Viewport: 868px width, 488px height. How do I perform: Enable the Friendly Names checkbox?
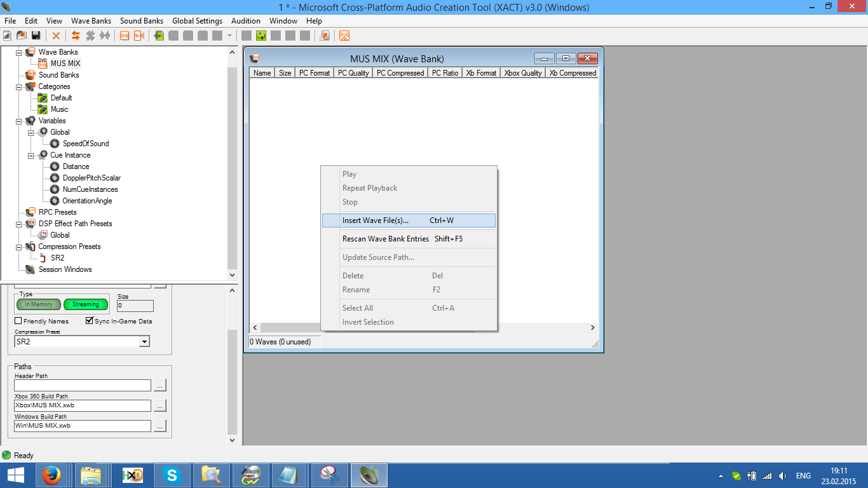tap(18, 322)
